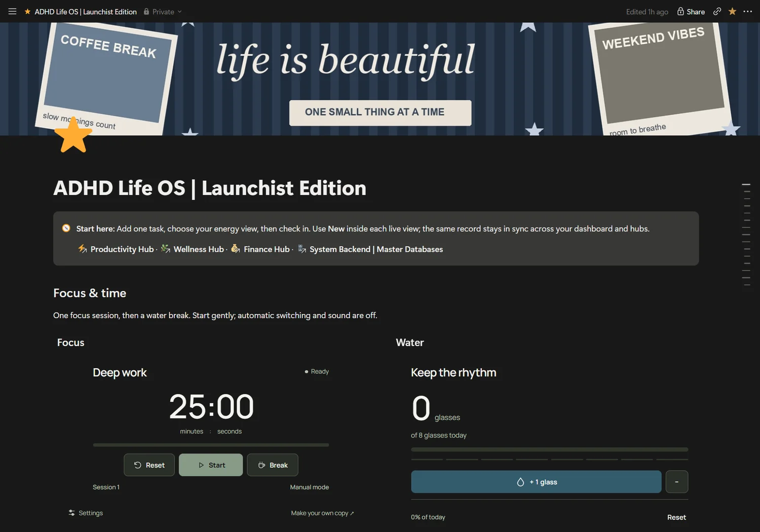Open System Backend | Master Databases link

pyautogui.click(x=376, y=249)
